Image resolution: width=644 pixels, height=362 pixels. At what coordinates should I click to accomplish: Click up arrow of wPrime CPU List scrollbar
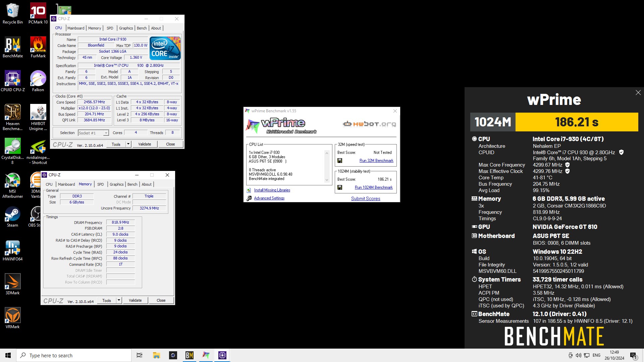click(327, 153)
